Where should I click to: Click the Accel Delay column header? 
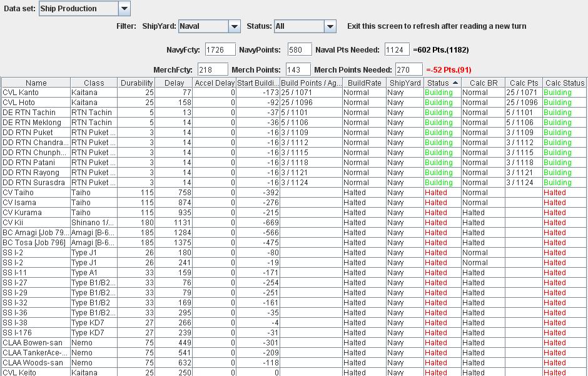pos(215,83)
